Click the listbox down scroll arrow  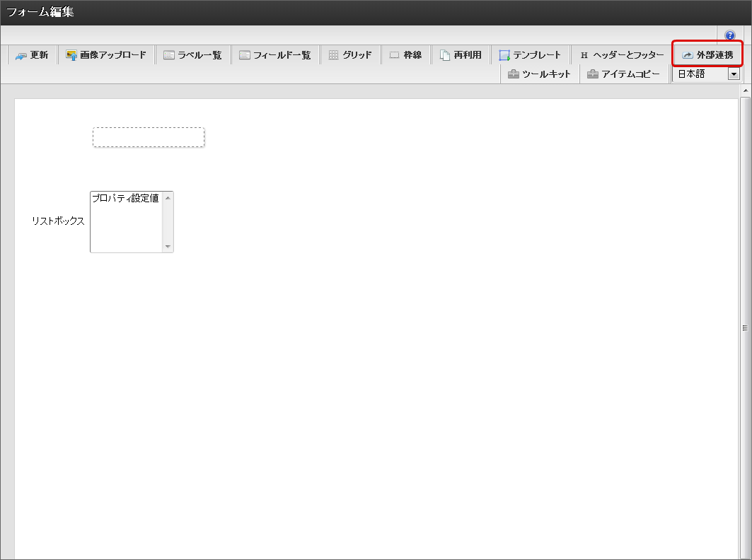coord(168,247)
